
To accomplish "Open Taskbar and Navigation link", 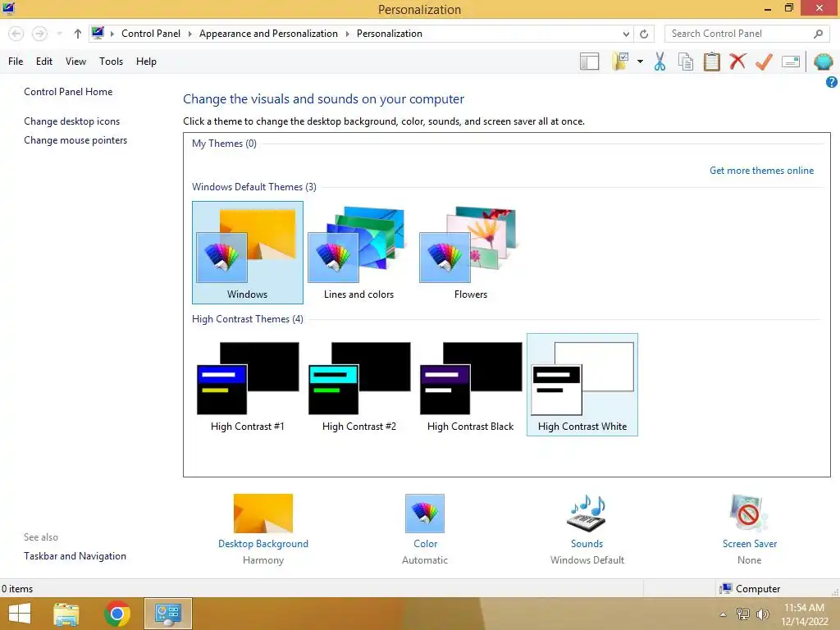I will [75, 556].
